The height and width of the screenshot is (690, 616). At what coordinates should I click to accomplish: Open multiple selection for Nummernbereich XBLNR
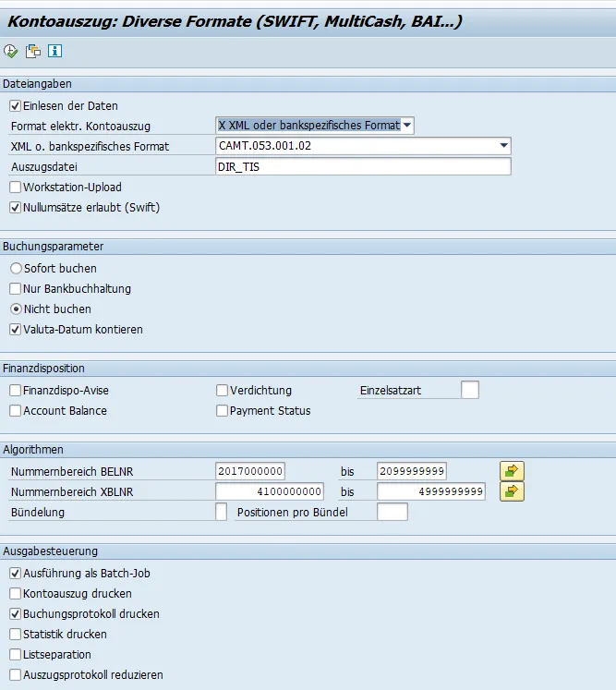tap(512, 491)
